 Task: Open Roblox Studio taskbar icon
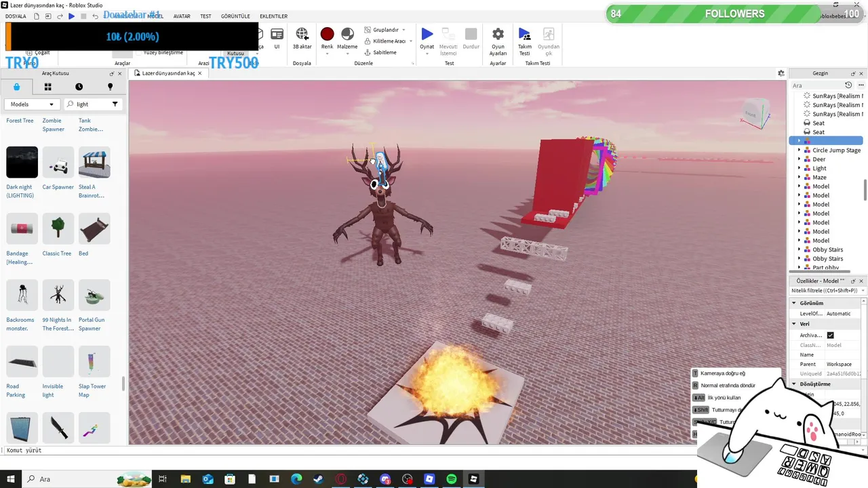474,479
